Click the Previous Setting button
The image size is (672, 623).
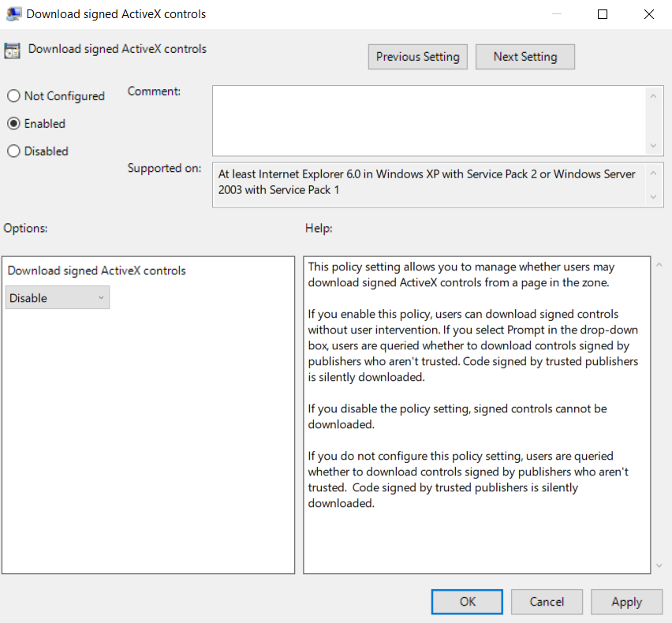click(417, 56)
